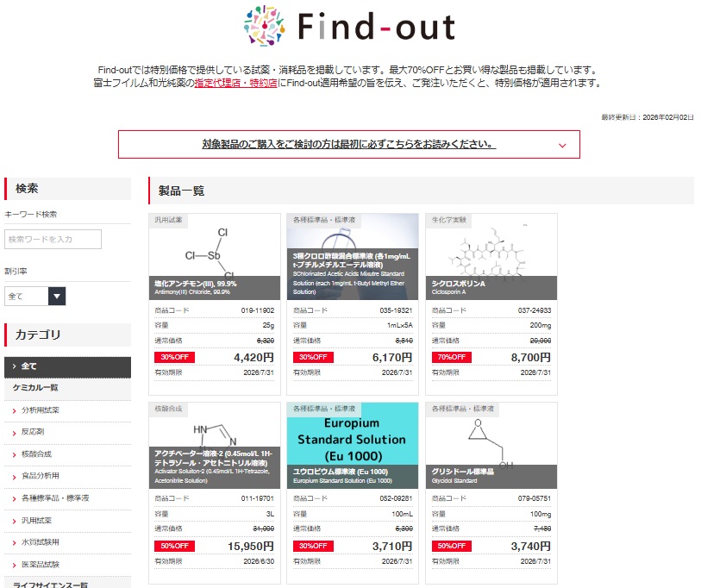
Task: Expand the 対象製品のご購入 notice banner
Action: coord(348,144)
